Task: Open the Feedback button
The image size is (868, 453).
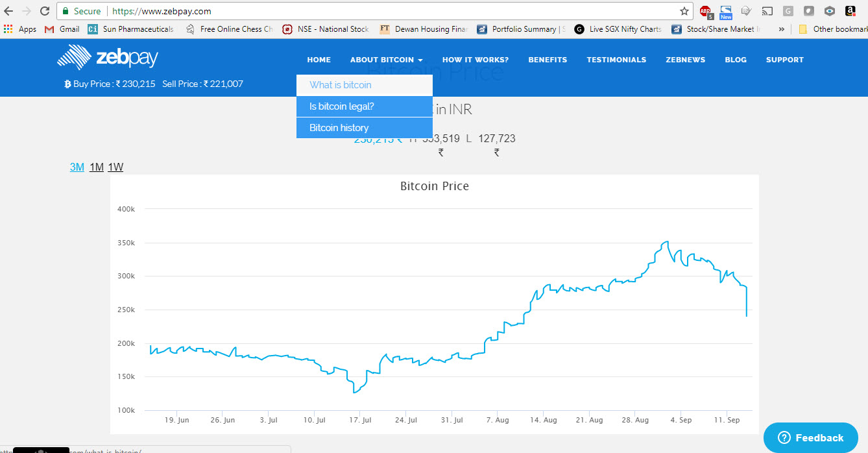Action: point(810,437)
